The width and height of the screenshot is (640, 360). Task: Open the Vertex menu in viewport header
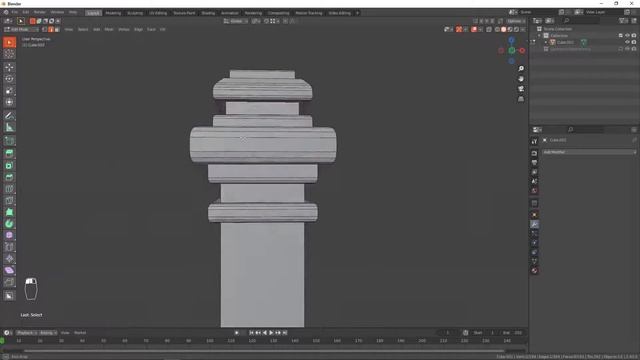tap(124, 29)
